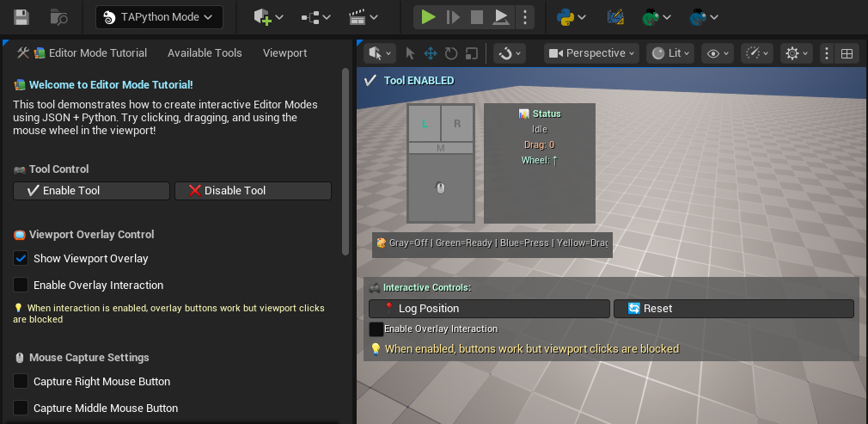Screen dimensions: 868x424
Task: Open the content browser folder-search icon
Action: (x=58, y=17)
